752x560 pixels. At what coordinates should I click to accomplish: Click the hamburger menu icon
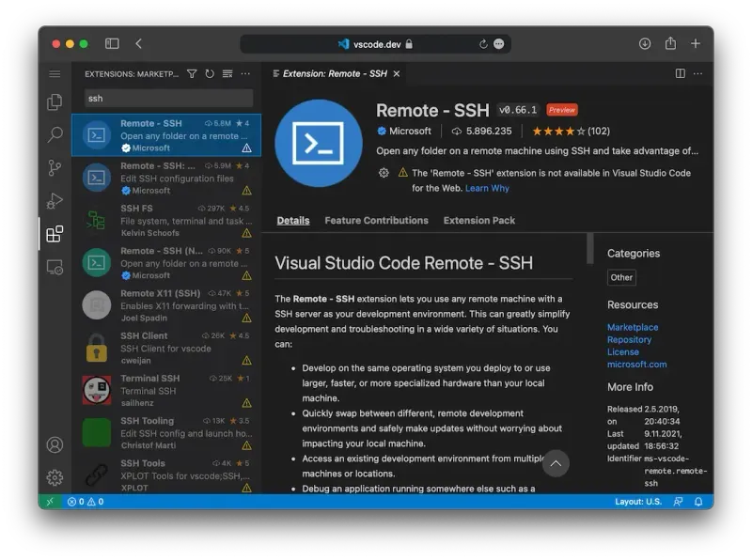point(55,74)
